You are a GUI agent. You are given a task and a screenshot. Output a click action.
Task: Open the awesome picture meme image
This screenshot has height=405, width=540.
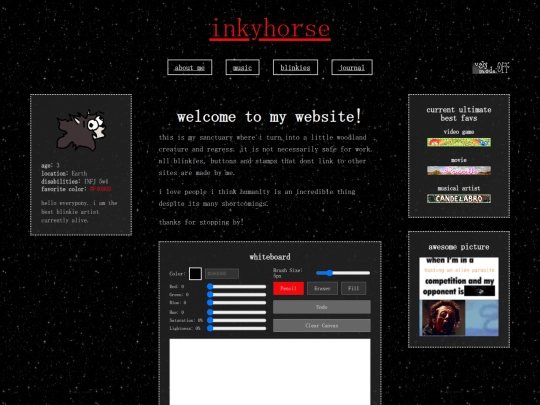point(459,297)
